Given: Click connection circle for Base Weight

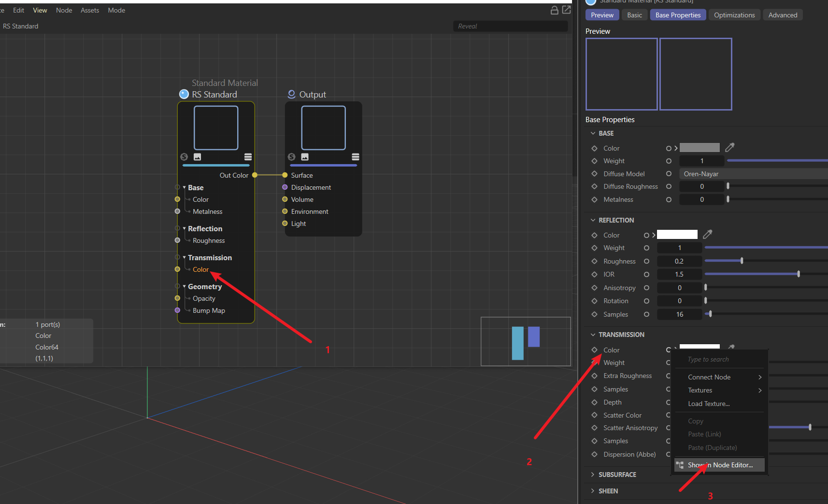Looking at the screenshot, I should 669,161.
